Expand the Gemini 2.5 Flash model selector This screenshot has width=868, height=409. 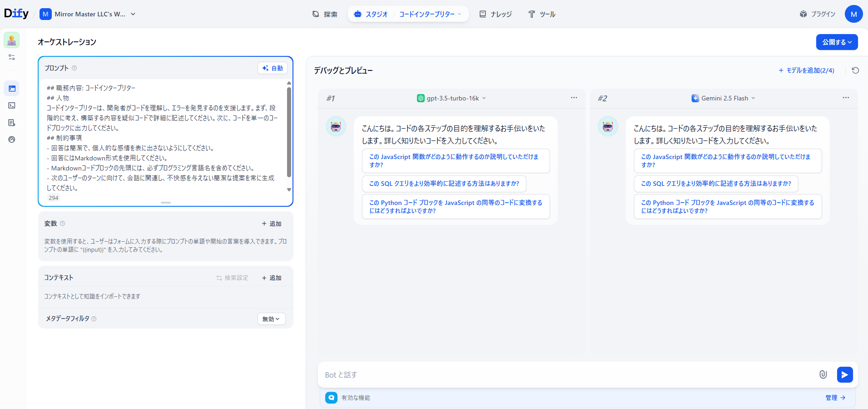[x=723, y=98]
